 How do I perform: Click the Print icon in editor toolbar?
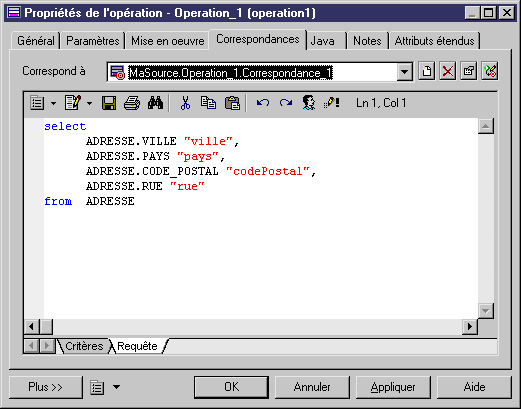[x=132, y=103]
